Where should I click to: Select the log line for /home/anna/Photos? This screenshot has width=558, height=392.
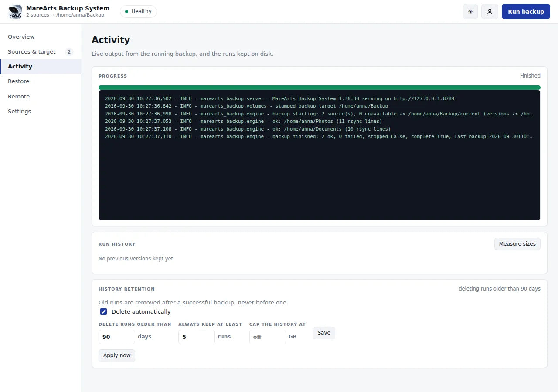coord(243,122)
